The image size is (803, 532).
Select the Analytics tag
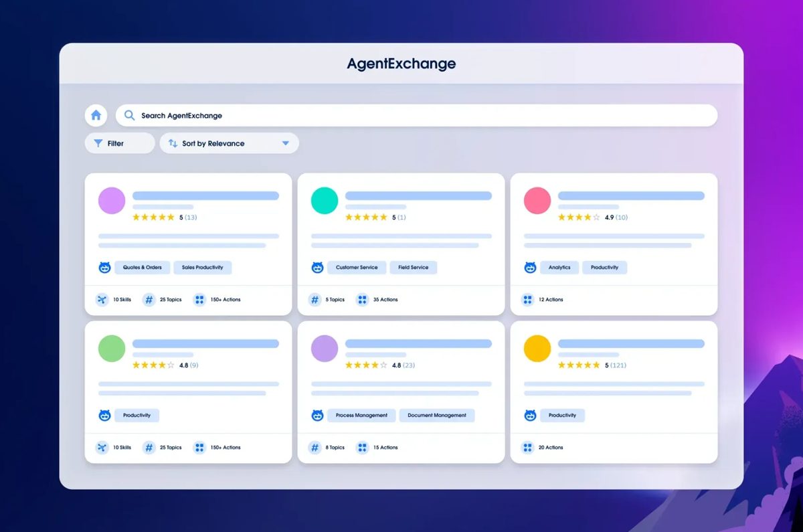559,268
